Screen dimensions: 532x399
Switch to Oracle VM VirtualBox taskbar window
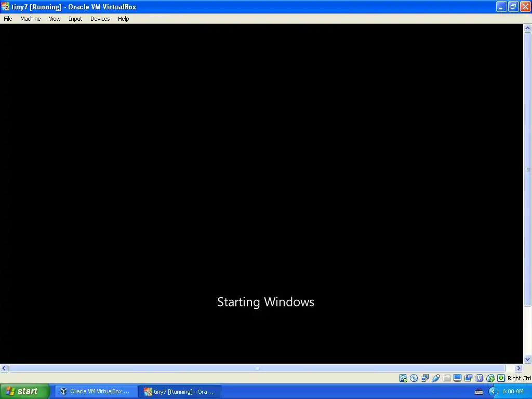[x=96, y=392]
